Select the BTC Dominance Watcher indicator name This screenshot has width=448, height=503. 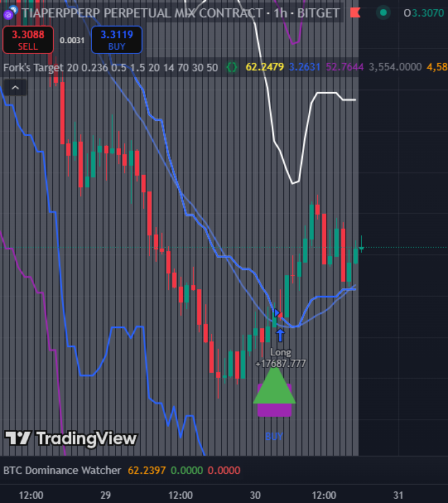(62, 471)
